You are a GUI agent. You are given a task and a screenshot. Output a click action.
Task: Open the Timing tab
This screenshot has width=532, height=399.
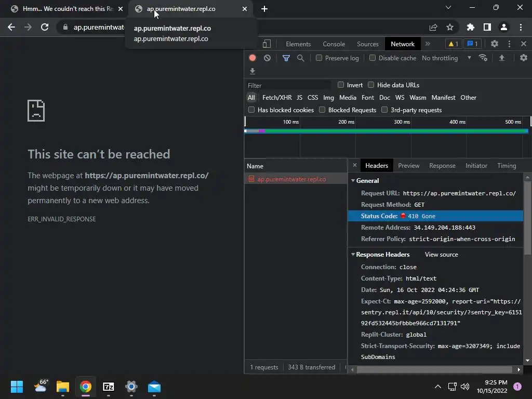point(507,166)
